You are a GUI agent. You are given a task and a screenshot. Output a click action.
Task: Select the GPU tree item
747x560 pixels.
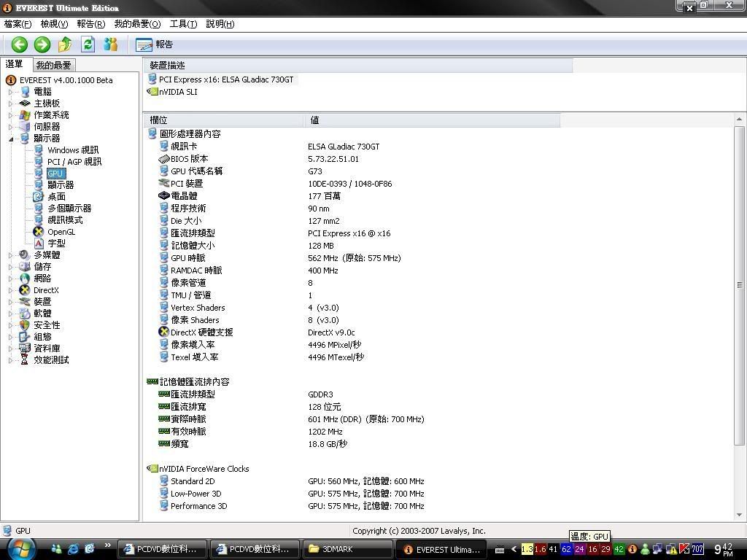coord(55,174)
